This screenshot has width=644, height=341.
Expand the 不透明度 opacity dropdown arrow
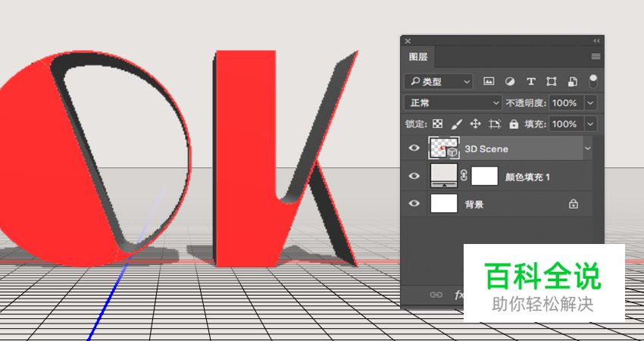[591, 102]
